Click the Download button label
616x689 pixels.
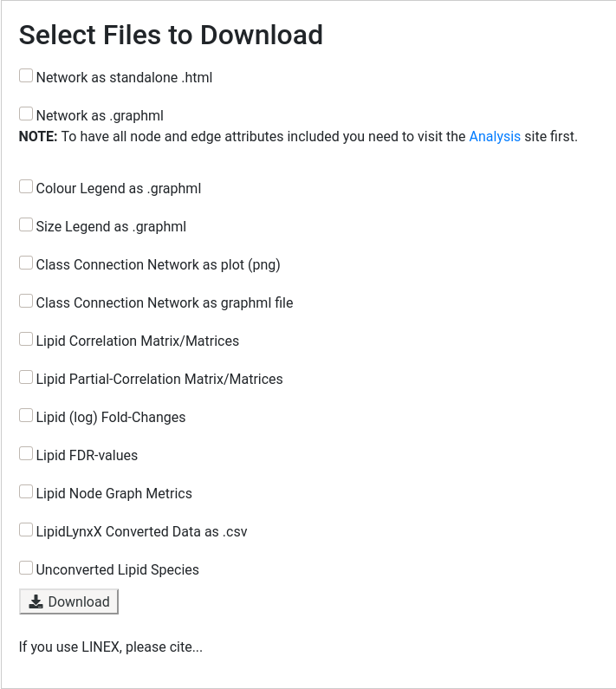click(x=79, y=601)
